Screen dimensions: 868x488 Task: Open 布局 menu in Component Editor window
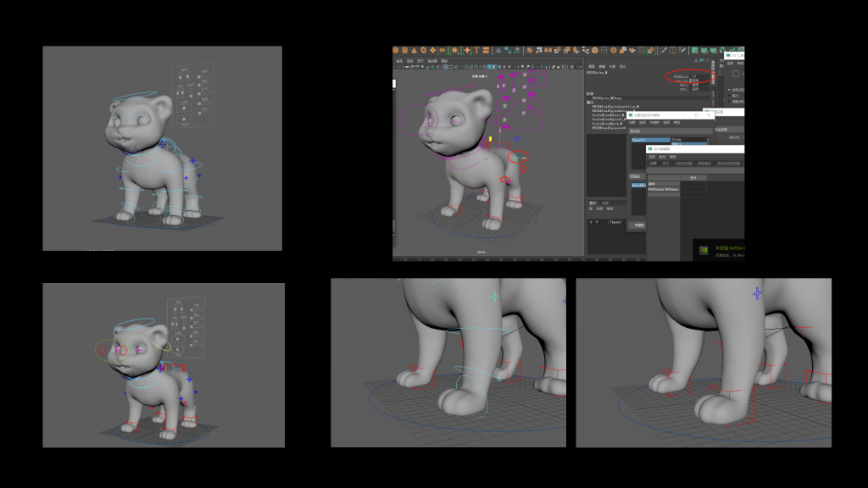(x=663, y=157)
